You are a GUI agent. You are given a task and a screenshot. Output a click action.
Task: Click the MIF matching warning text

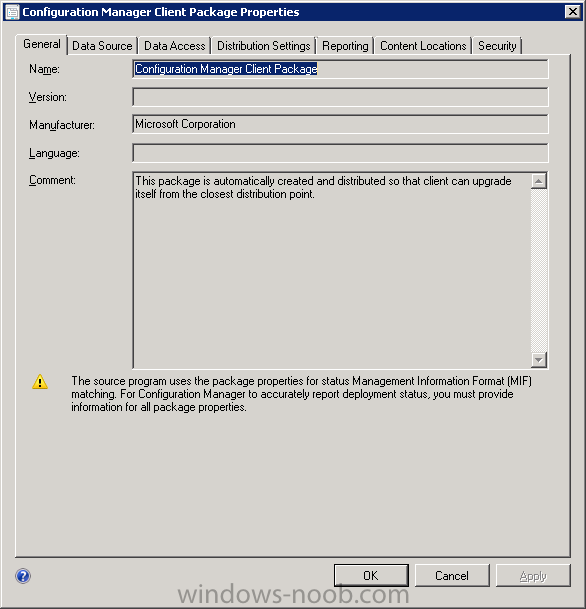301,394
